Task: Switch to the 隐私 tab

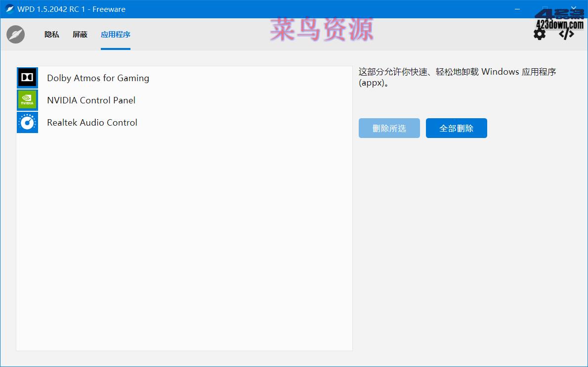Action: pos(51,34)
